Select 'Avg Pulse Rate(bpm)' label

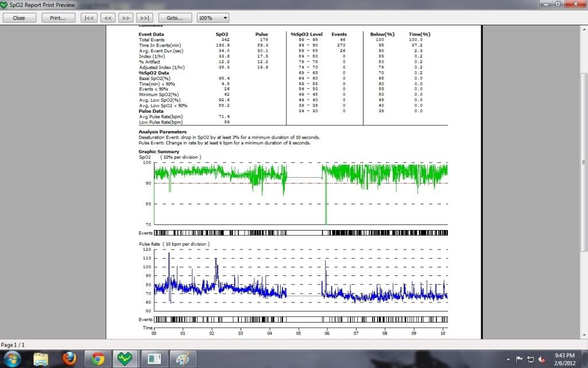tap(161, 117)
